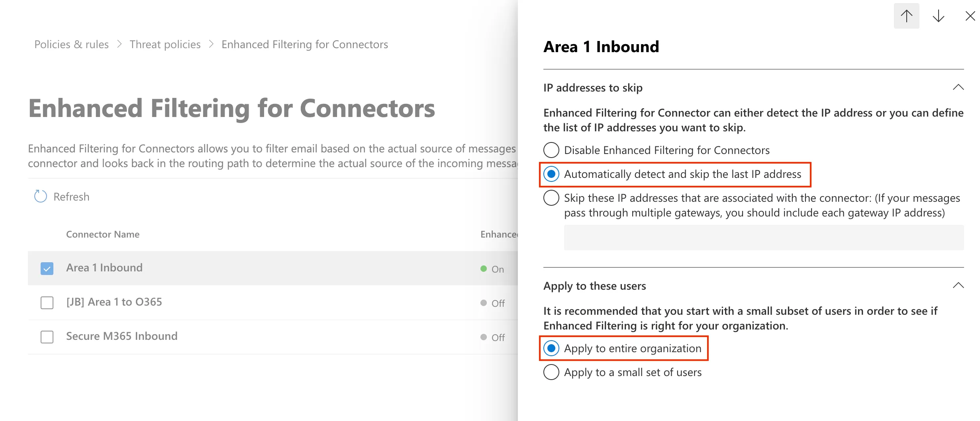The image size is (980, 421).
Task: Click the down arrow to view next connector
Action: pos(939,16)
